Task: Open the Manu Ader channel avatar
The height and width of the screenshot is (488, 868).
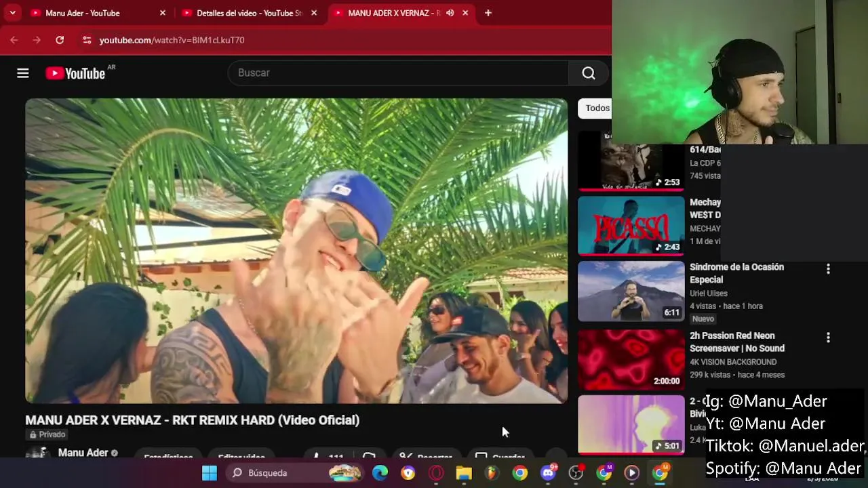Action: 37,453
